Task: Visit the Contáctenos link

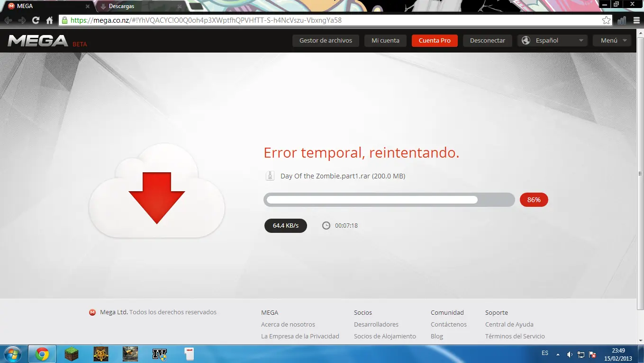Action: click(x=449, y=325)
